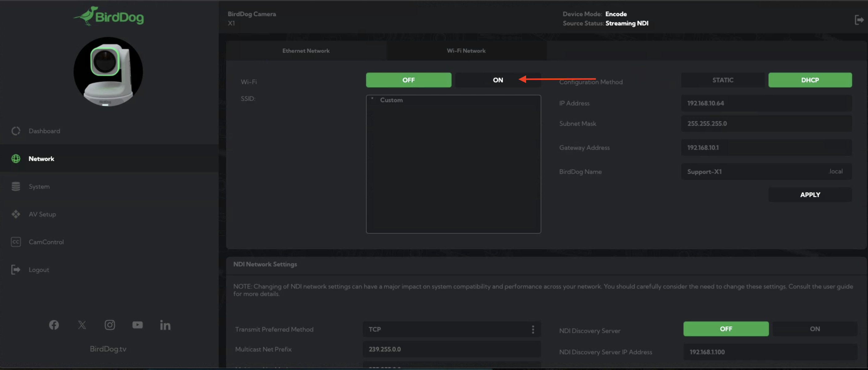Enable NDI Discovery Server ON
Screen dimensions: 868x370
click(x=814, y=329)
